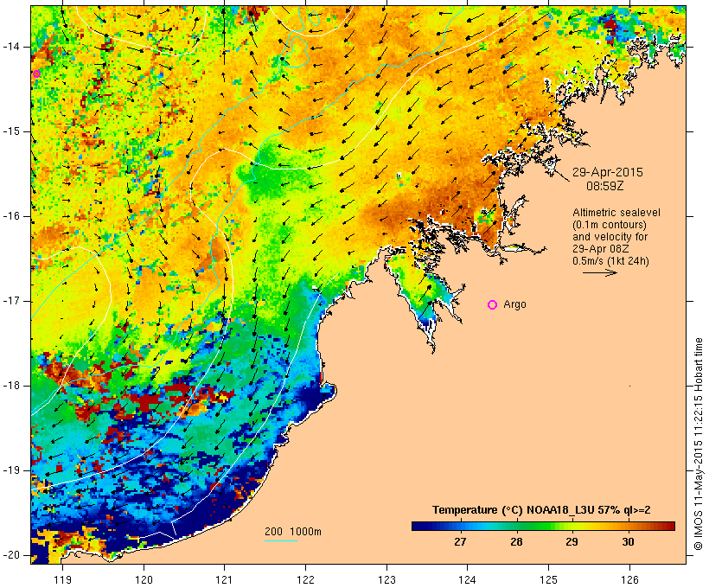Click the '(0.1m contours)' text line
709x588 pixels.
(x=610, y=225)
